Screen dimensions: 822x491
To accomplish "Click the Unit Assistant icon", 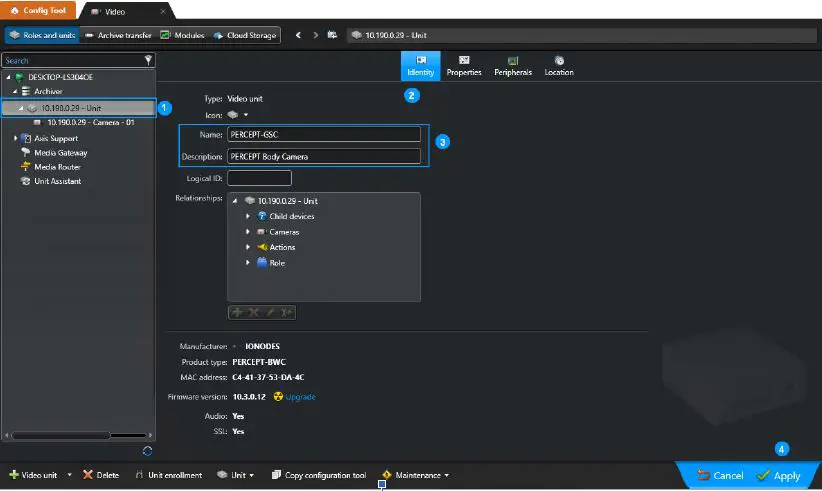I will click(25, 181).
